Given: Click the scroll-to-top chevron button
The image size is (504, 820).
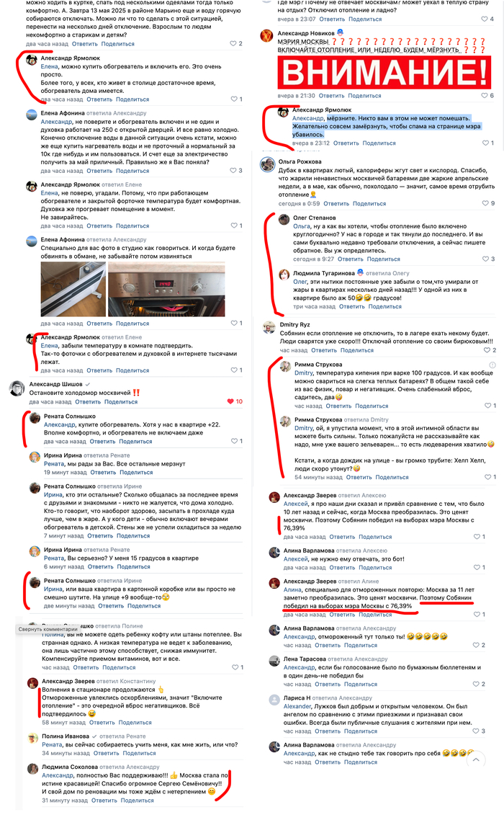Looking at the screenshot, I should (x=476, y=760).
